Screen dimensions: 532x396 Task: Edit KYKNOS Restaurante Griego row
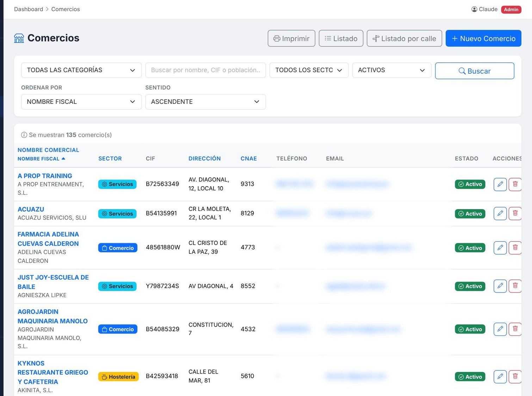tap(500, 377)
